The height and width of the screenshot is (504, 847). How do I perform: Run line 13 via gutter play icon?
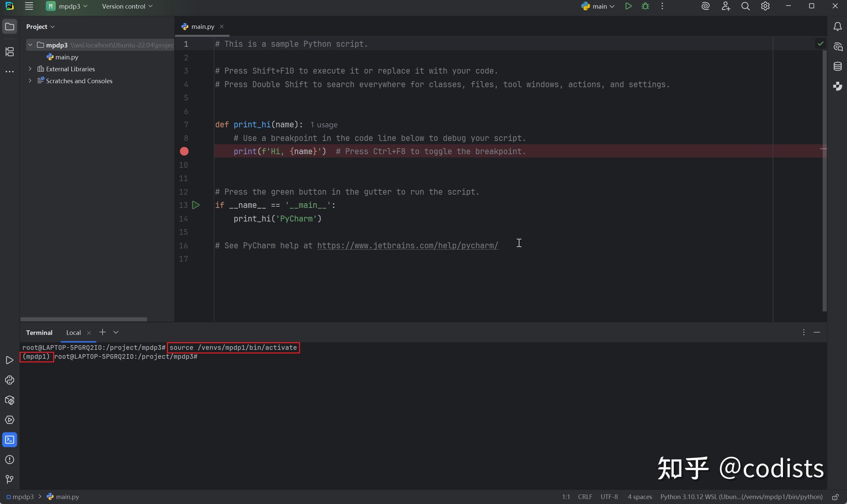(196, 205)
